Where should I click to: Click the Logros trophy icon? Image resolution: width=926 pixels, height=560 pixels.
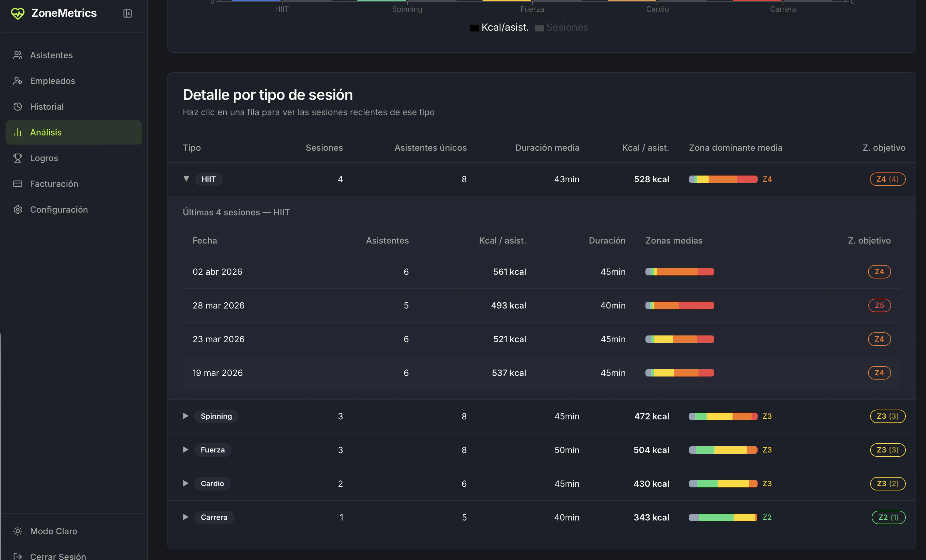[x=18, y=158]
